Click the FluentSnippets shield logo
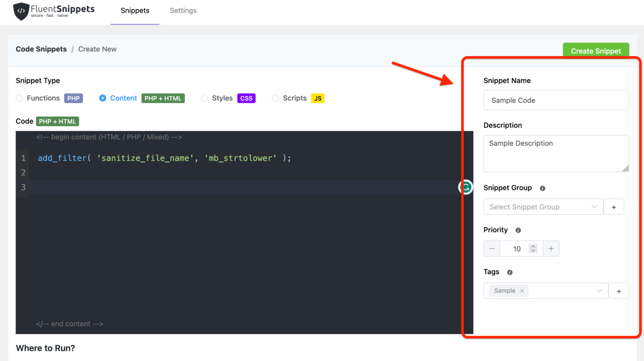This screenshot has height=361, width=644. (x=22, y=11)
